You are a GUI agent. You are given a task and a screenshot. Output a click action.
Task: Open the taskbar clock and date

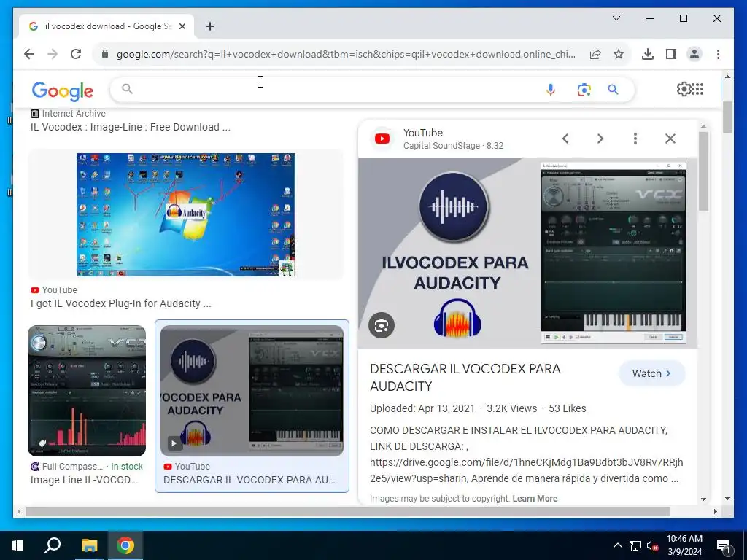click(x=684, y=545)
